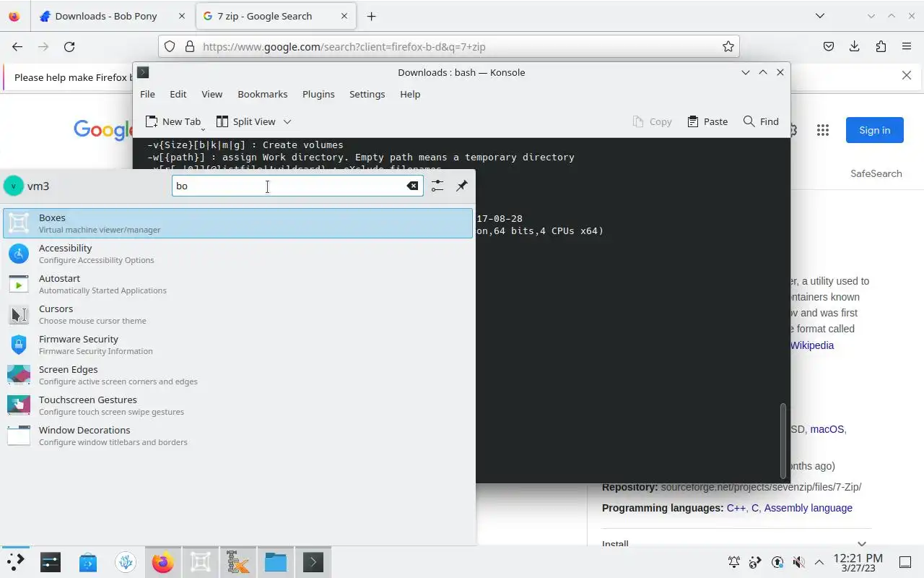Image resolution: width=924 pixels, height=578 pixels.
Task: Open Konsole Bookmarks menu
Action: (x=263, y=94)
